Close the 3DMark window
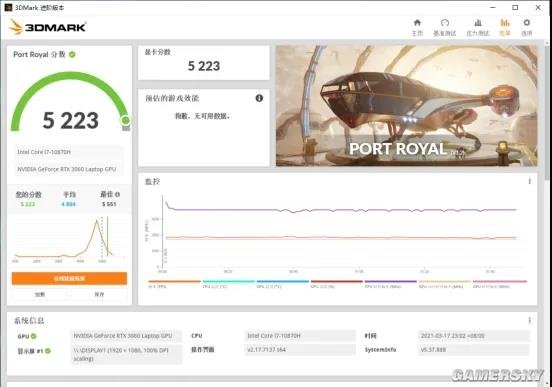Image resolution: width=552 pixels, height=387 pixels. (538, 7)
